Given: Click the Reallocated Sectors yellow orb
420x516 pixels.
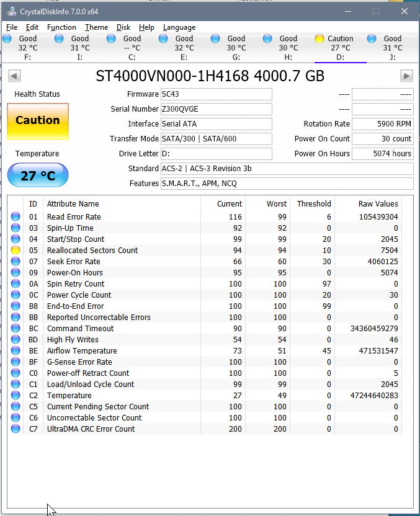Looking at the screenshot, I should click(x=16, y=250).
